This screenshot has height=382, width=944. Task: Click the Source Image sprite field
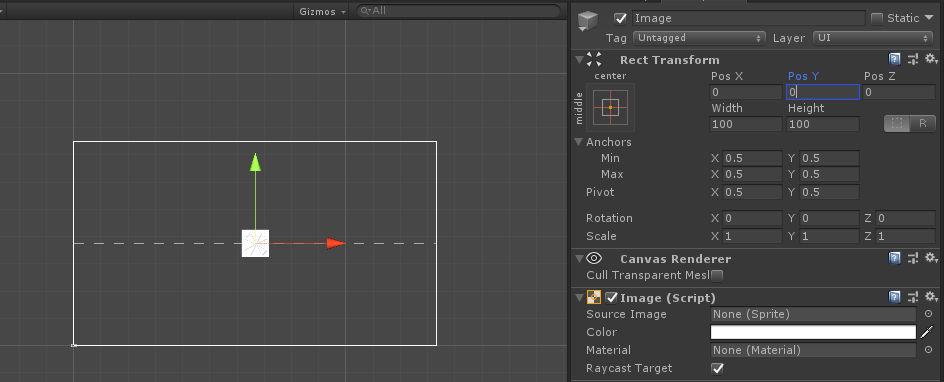(x=813, y=314)
